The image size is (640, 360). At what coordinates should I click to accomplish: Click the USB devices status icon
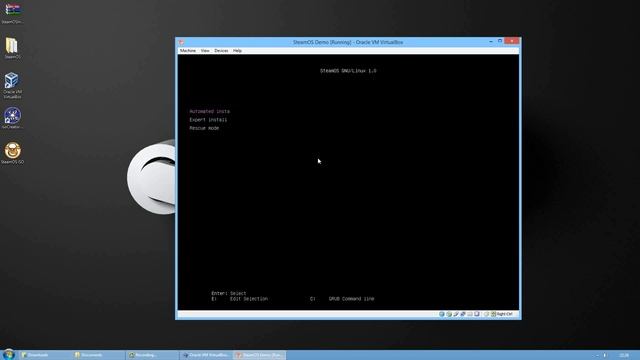coord(456,314)
